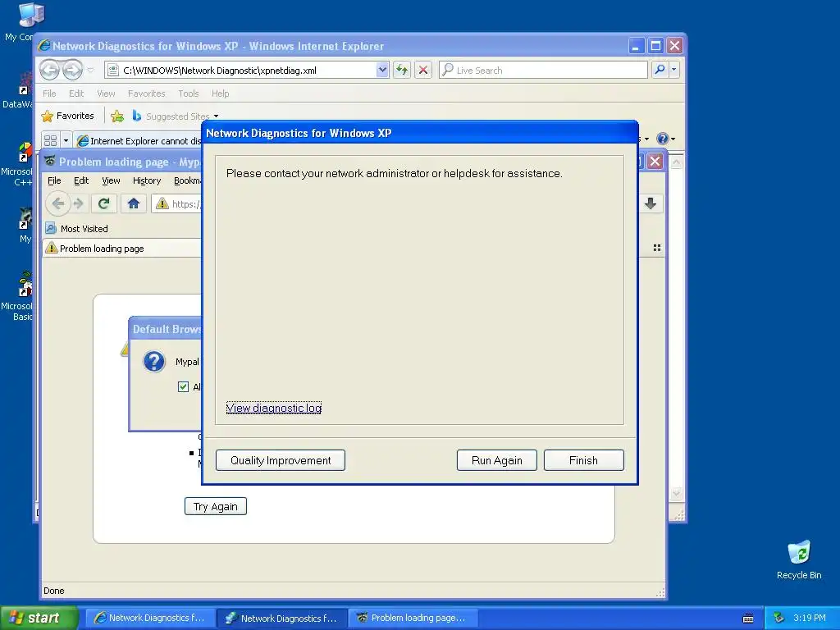Open the Mypal Edit menu
Image resolution: width=840 pixels, height=630 pixels.
[81, 180]
